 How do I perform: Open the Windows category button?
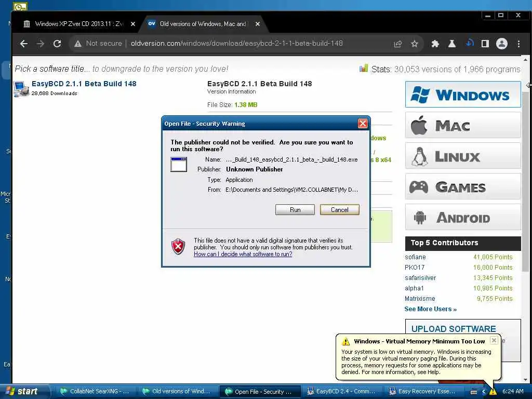tap(463, 95)
